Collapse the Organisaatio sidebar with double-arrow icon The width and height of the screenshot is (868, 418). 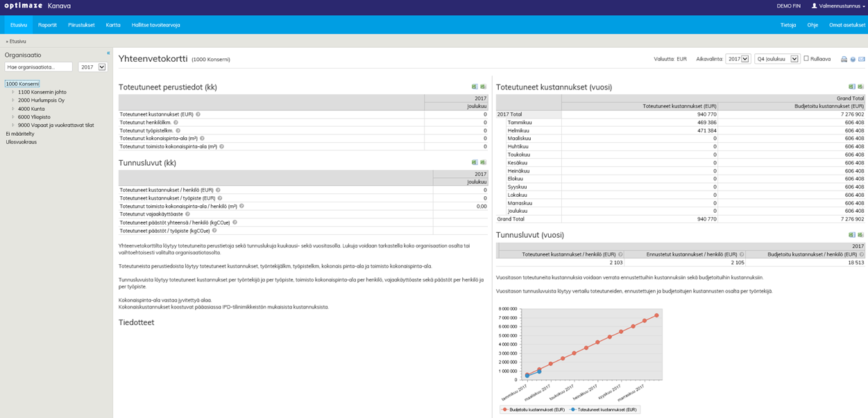108,53
